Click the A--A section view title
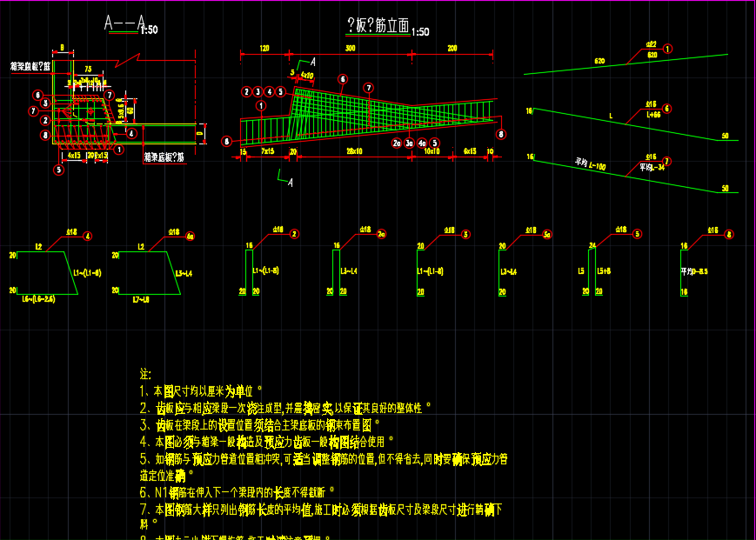 [124, 23]
